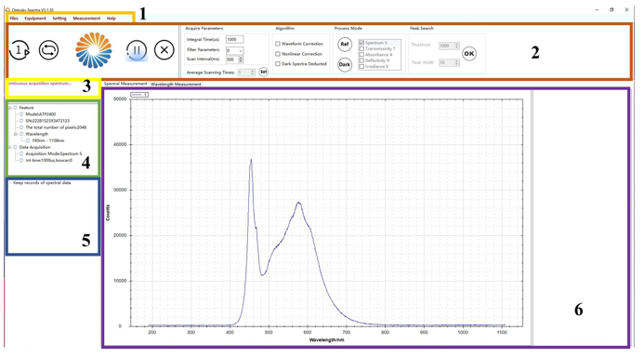Image resolution: width=644 pixels, height=357 pixels.
Task: Restore the application window size
Action: 611,9
